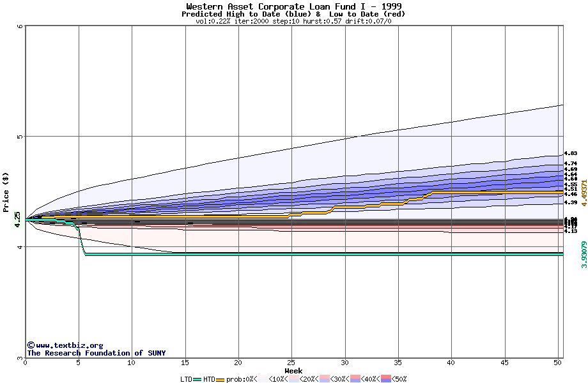588x383 pixels.
Task: Click the '<40%<' legend label
Action: click(x=371, y=379)
